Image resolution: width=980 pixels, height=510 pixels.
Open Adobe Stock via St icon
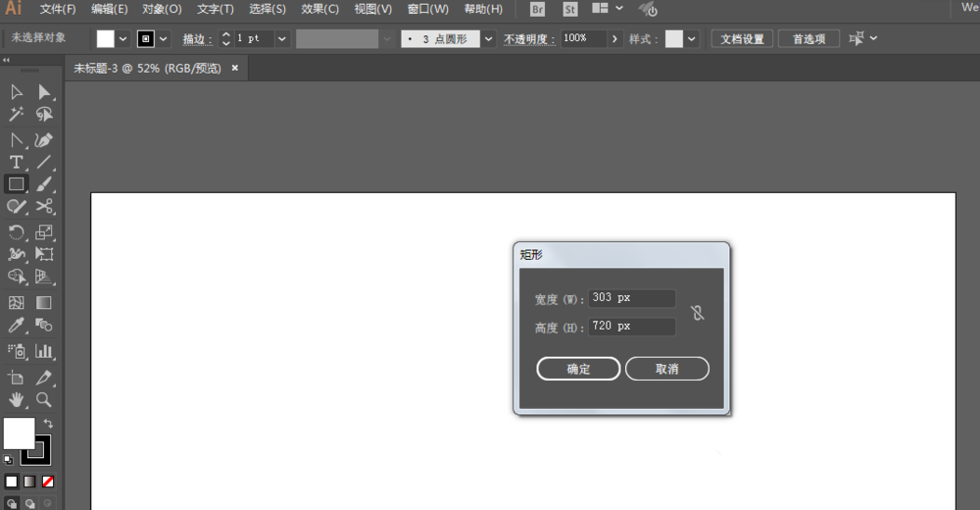(570, 10)
